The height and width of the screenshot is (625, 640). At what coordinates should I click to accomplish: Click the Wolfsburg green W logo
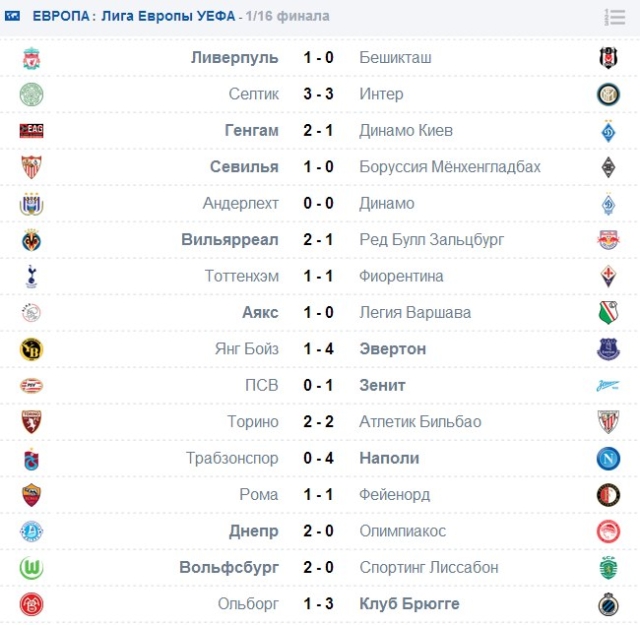click(x=31, y=567)
